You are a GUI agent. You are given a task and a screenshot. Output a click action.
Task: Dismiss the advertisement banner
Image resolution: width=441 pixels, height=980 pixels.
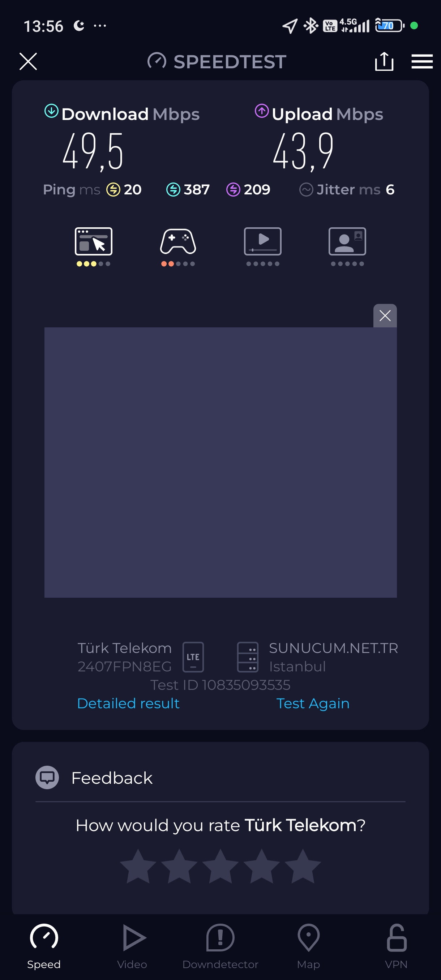385,315
